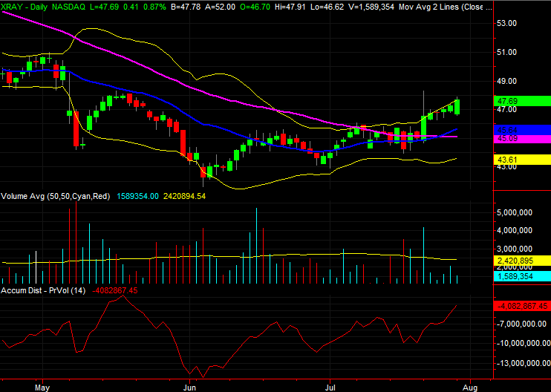551x392 pixels.
Task: Click green 47.69 last price tag
Action: tap(522, 101)
